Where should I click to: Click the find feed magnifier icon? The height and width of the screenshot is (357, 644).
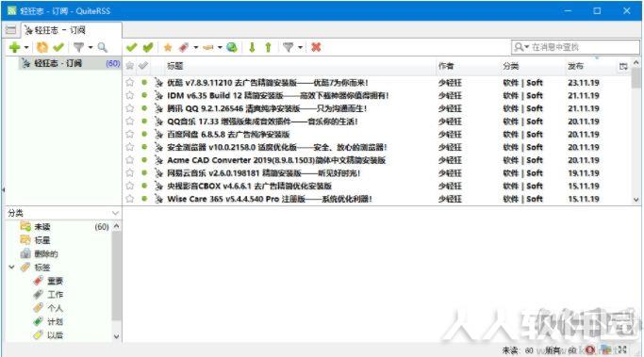tap(102, 48)
